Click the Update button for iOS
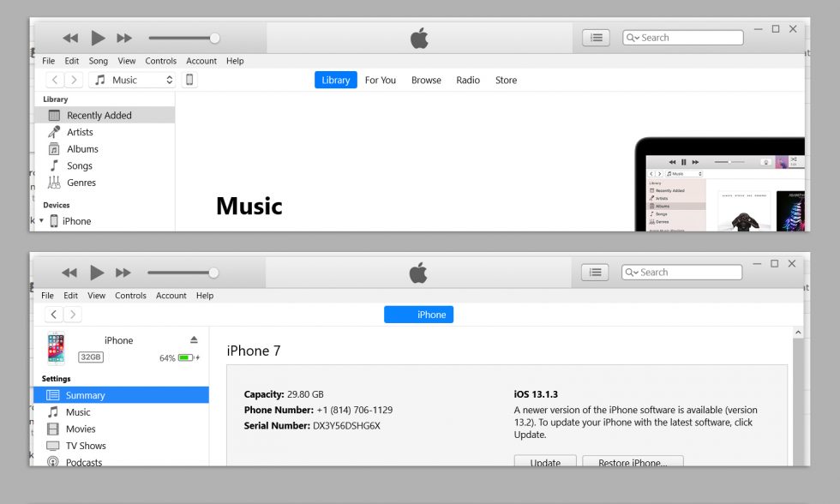840x504 pixels. point(545,462)
